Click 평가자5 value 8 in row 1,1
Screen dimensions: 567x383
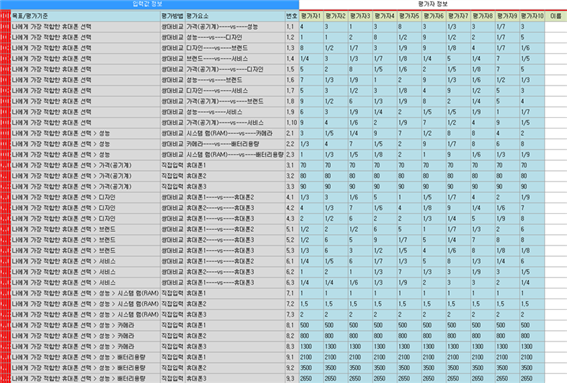click(x=409, y=27)
